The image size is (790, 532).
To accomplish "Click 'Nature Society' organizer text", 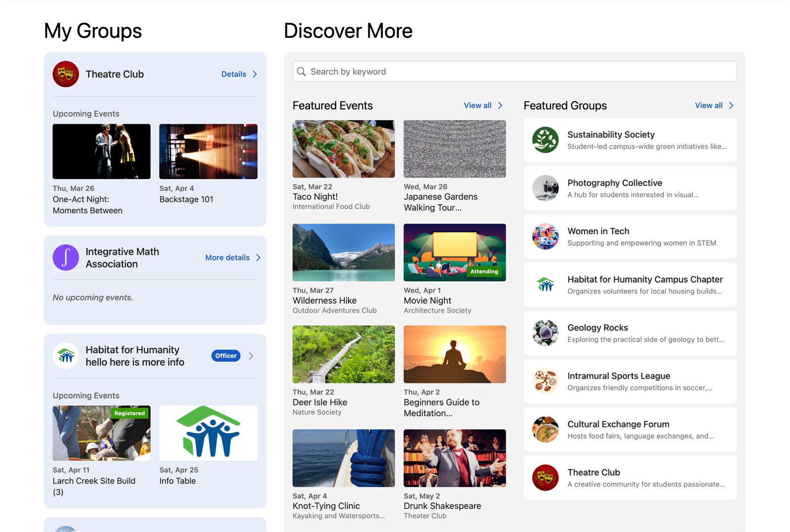I will (x=317, y=412).
